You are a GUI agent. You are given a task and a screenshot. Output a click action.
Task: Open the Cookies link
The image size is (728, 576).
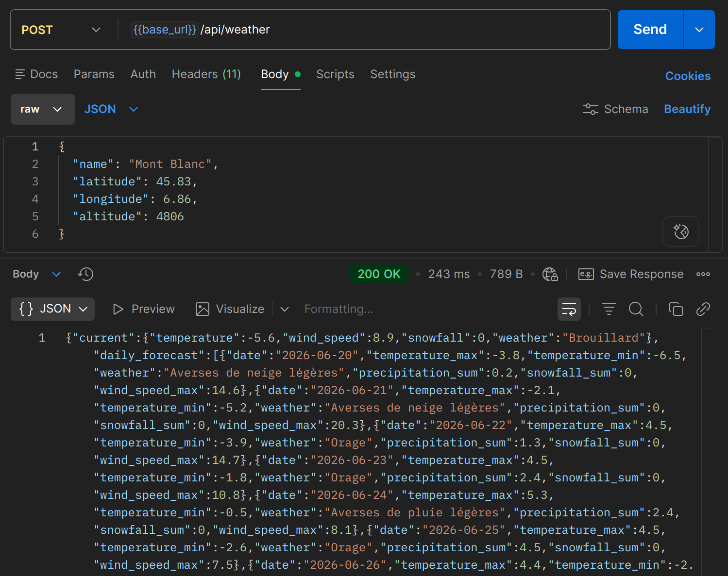(688, 76)
